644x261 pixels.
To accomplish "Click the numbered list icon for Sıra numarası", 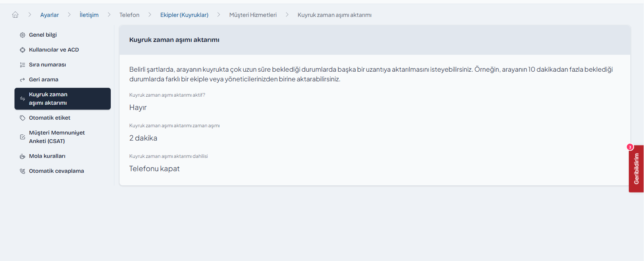I will (23, 65).
